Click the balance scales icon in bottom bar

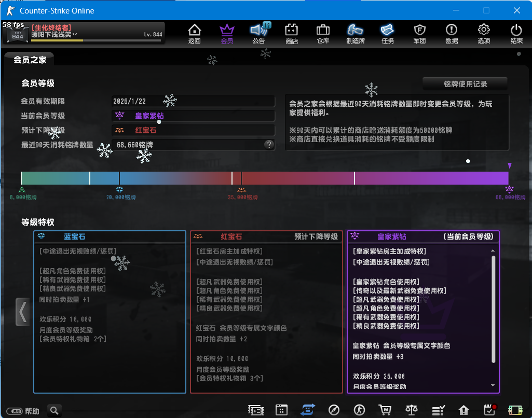coord(412,410)
